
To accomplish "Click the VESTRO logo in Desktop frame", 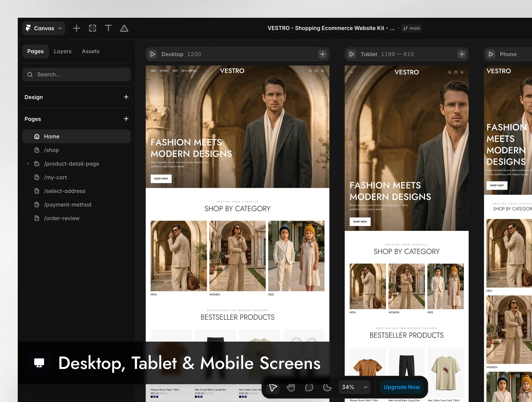I will click(232, 71).
